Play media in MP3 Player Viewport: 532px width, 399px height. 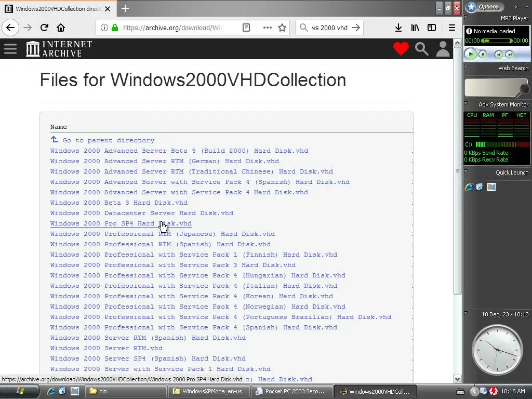(471, 54)
